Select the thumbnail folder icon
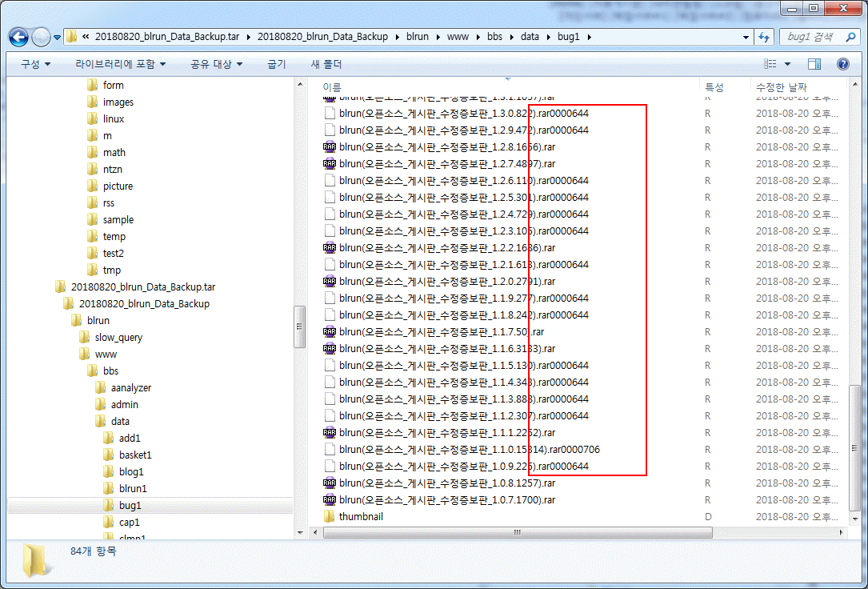868x589 pixels. coord(330,516)
